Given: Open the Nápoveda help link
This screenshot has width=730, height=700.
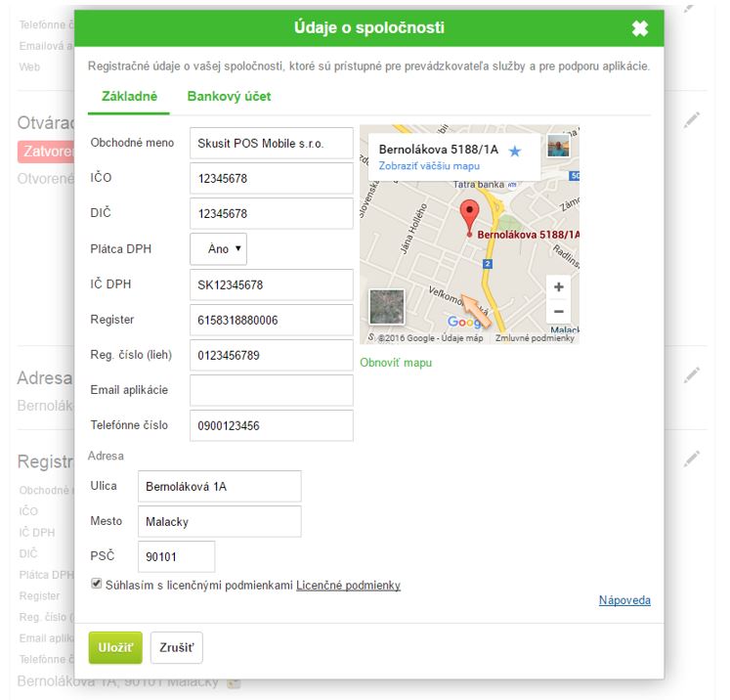Looking at the screenshot, I should (x=624, y=600).
